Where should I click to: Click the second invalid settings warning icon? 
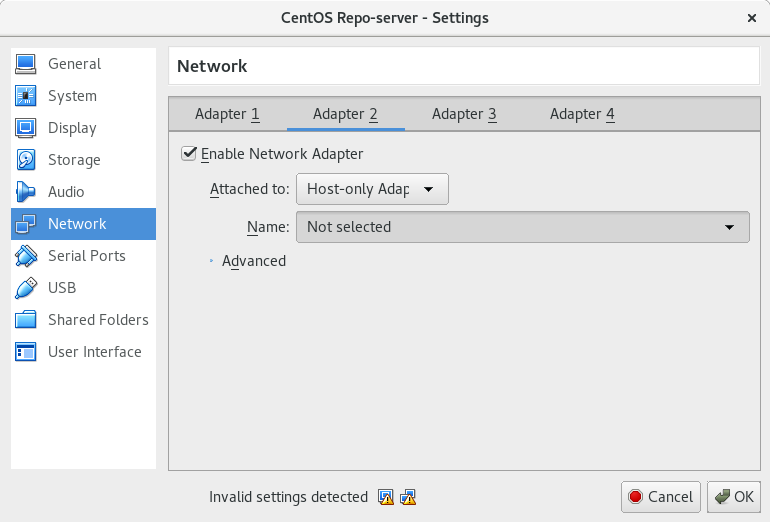(x=408, y=497)
